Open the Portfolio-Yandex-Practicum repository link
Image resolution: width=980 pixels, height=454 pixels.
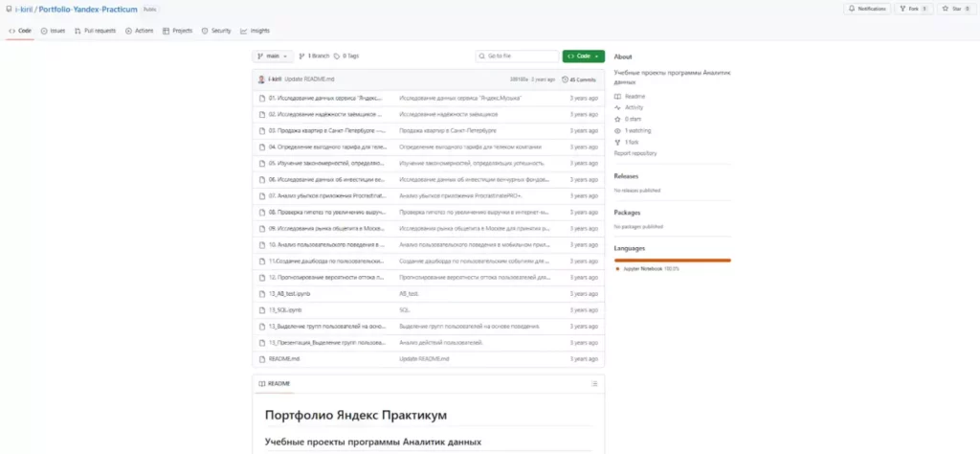click(87, 10)
